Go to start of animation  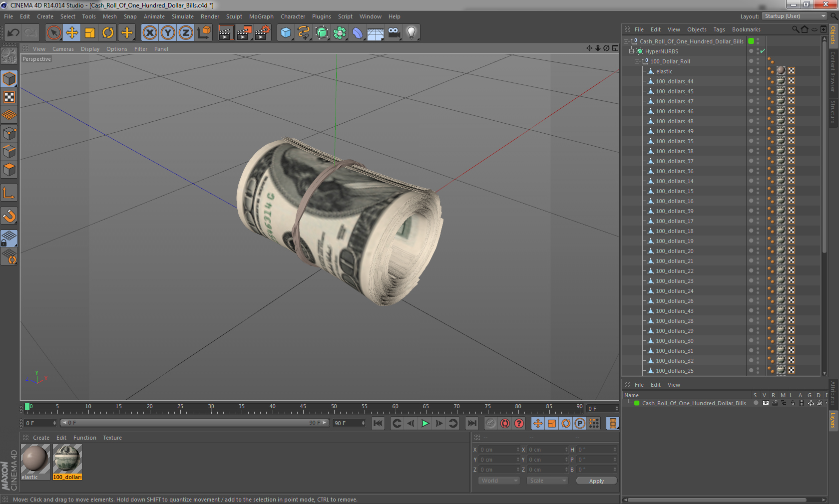(x=378, y=423)
